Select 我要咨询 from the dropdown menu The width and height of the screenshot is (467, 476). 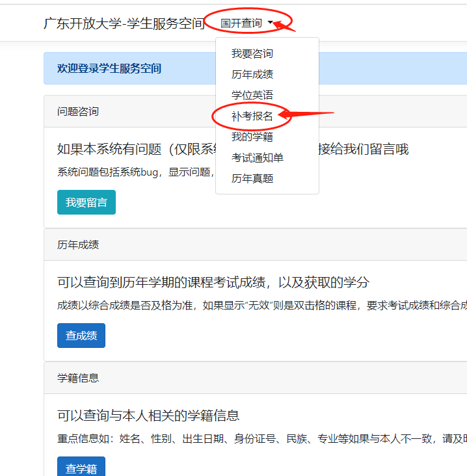(252, 54)
